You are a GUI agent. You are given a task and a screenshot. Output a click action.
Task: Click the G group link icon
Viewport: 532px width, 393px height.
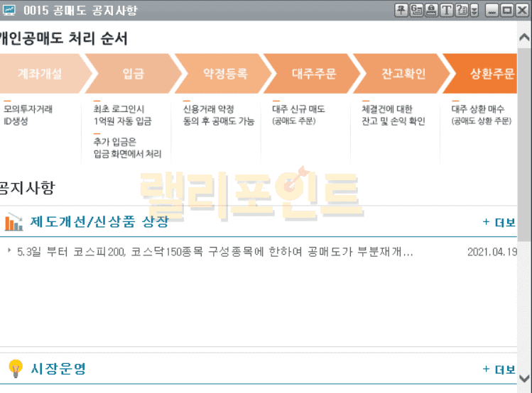tap(416, 10)
